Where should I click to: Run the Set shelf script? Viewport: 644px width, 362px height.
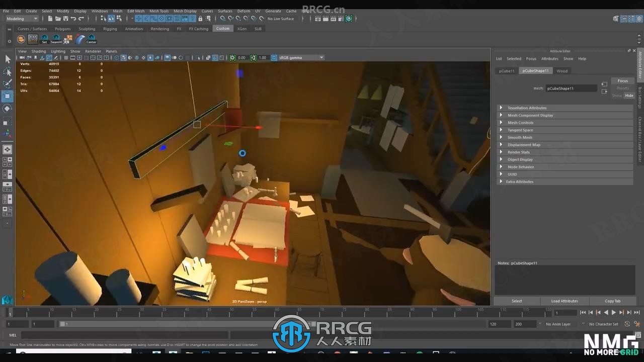44,39
